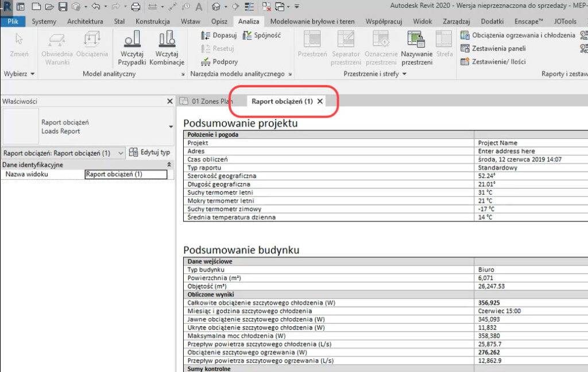This screenshot has height=372, width=588.
Task: Open the Raport obciążeń instance filter dropdown
Action: 63,153
